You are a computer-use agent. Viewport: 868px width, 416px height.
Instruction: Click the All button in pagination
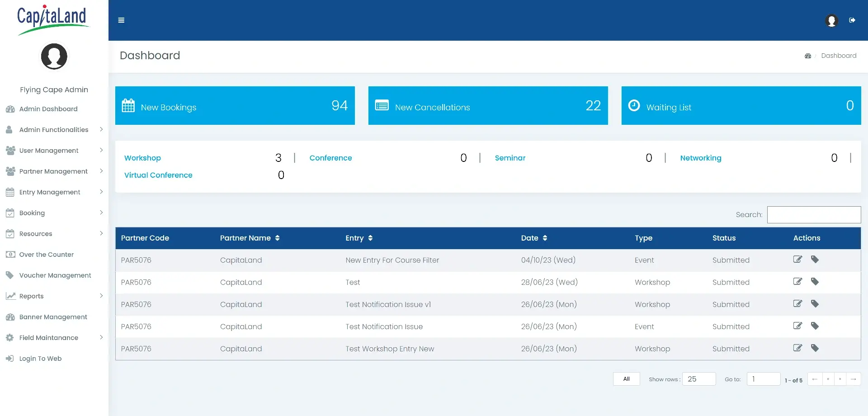coord(626,379)
